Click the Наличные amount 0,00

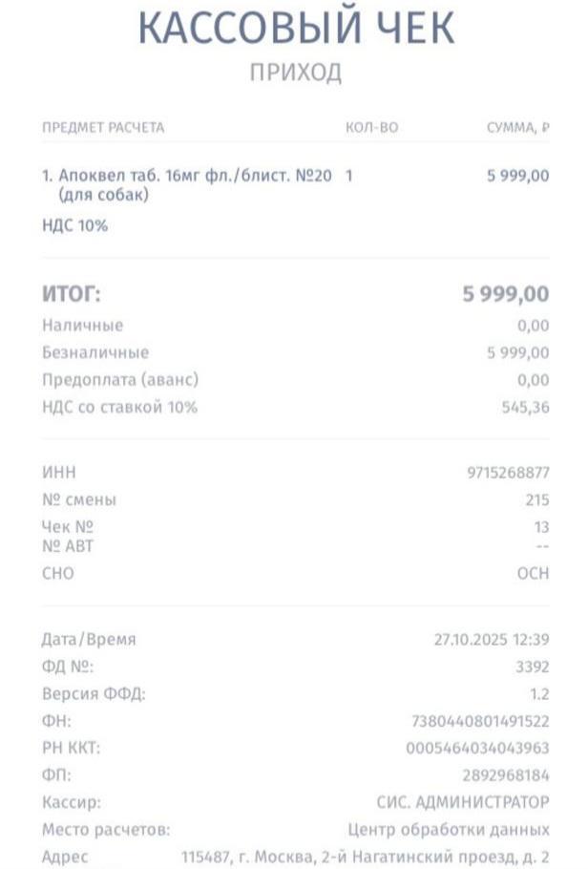pyautogui.click(x=533, y=326)
